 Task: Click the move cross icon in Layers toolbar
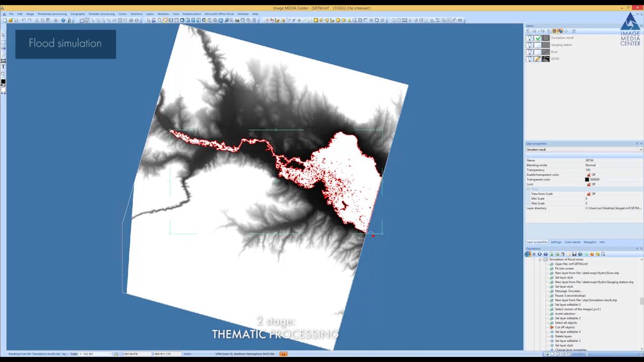pos(566,31)
